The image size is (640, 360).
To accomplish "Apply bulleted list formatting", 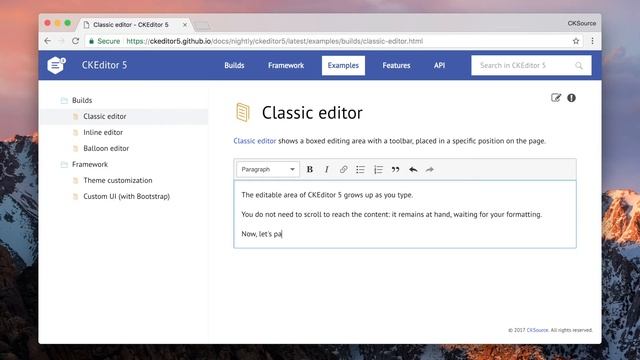I will [x=360, y=169].
